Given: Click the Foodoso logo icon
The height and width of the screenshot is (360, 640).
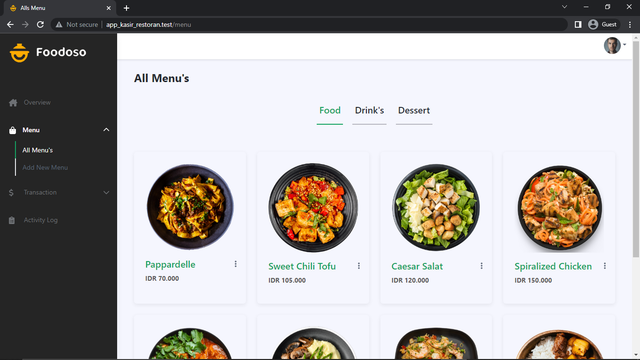Looking at the screenshot, I should tap(19, 53).
